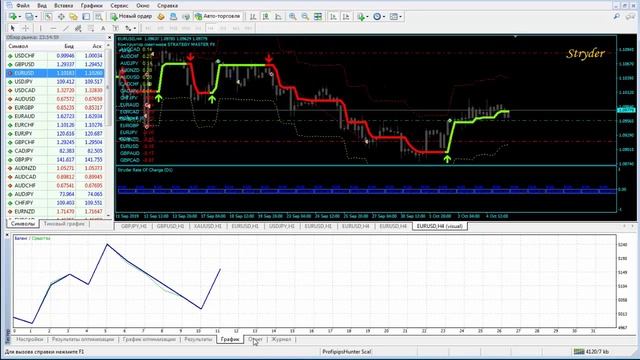Click the Templates toolbar icon
Image resolution: width=640 pixels, height=360 pixels.
(393, 17)
